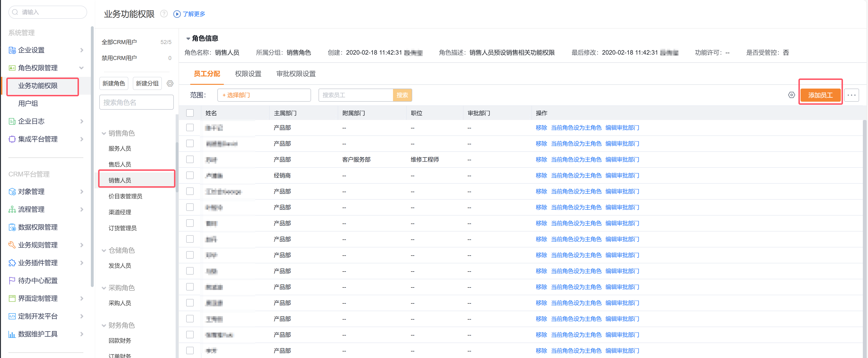Image resolution: width=868 pixels, height=358 pixels.
Task: Check the 经销商 department row checkbox
Action: (190, 175)
